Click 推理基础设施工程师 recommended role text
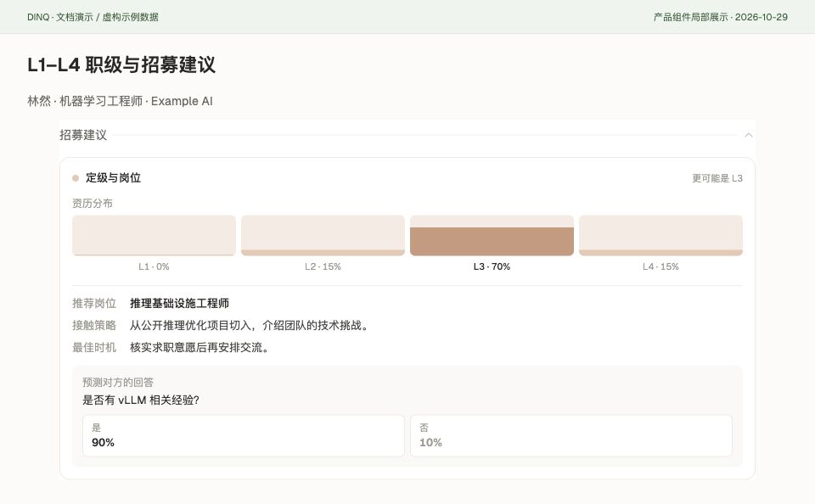Screen dimensions: 815x504 (x=179, y=304)
